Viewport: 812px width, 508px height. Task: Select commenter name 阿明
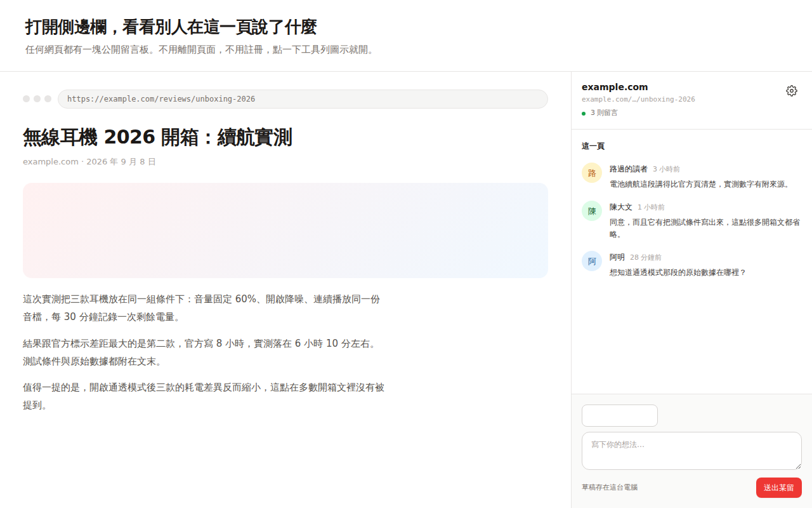point(617,257)
